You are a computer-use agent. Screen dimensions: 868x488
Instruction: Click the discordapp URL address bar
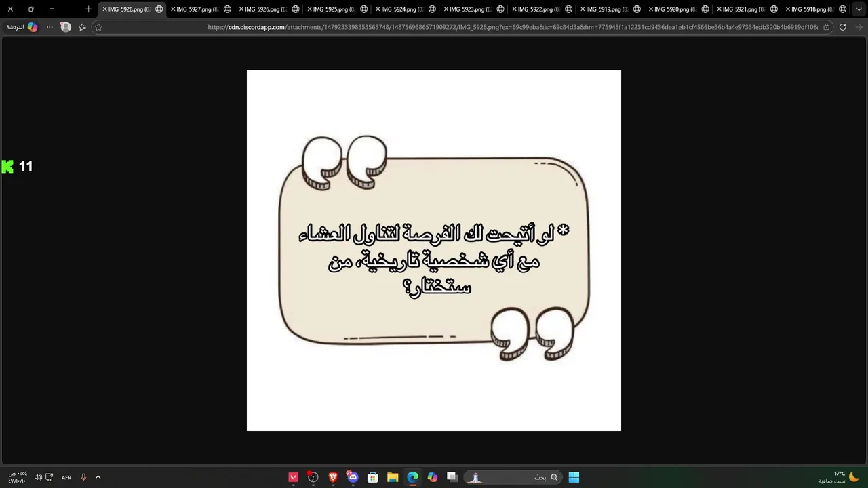pos(513,27)
